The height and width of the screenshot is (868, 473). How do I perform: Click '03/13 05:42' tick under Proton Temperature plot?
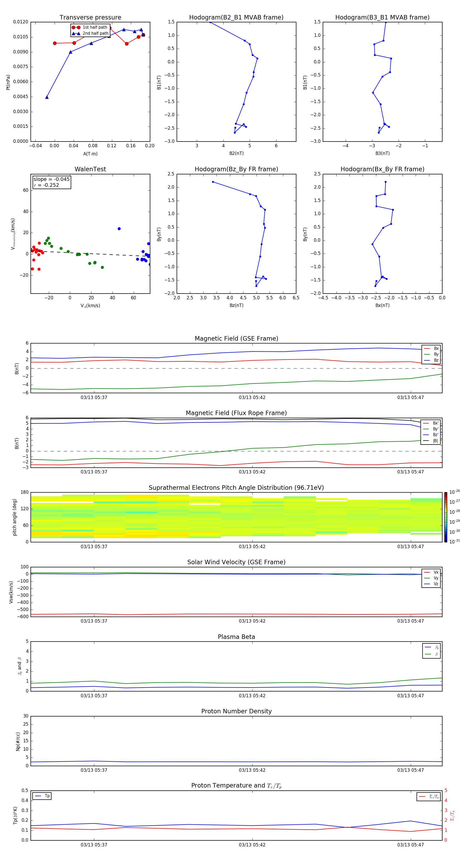point(252,845)
